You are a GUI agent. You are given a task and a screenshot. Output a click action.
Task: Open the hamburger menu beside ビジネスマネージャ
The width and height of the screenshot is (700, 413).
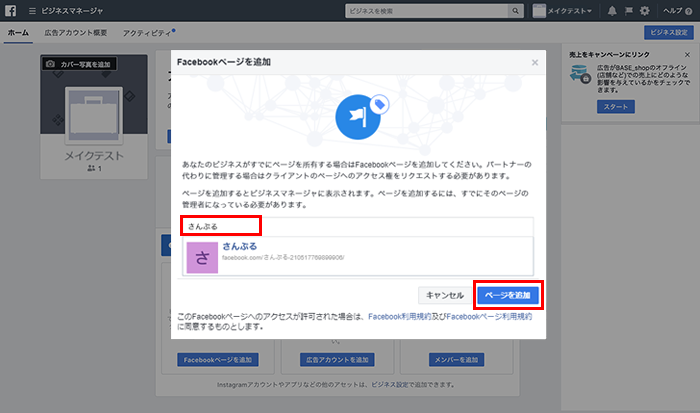pos(32,11)
